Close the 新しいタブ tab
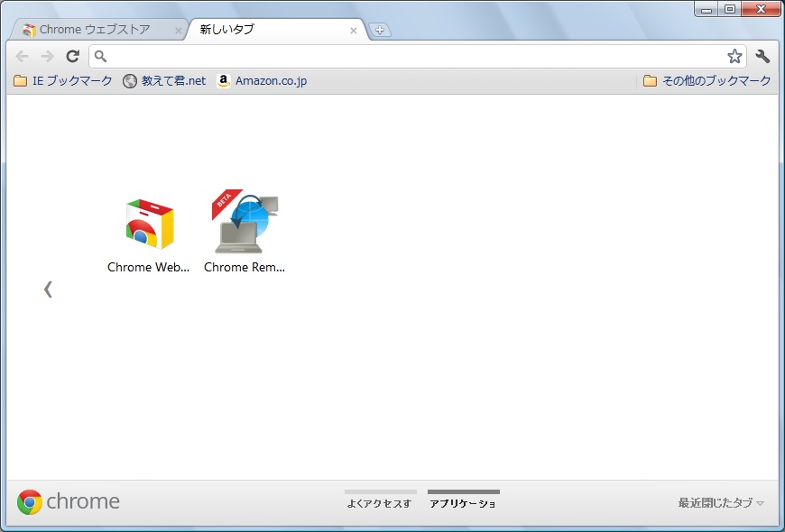 (x=354, y=31)
